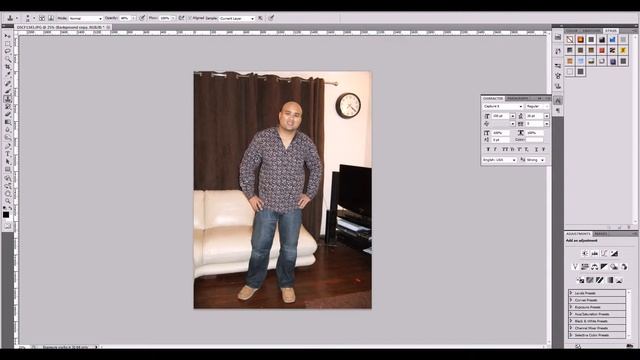The height and width of the screenshot is (360, 640).
Task: Click the font size field
Action: [x=500, y=116]
